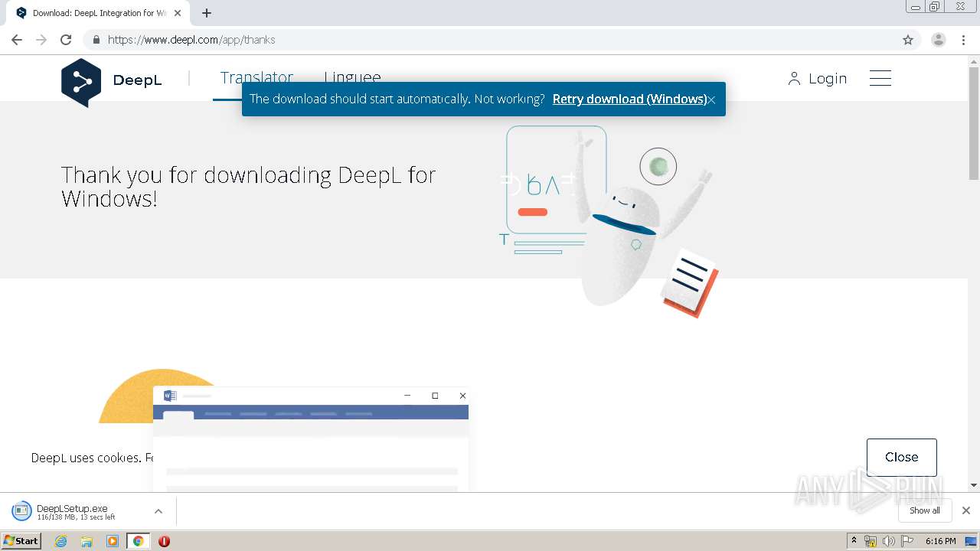This screenshot has width=980, height=551.
Task: Reload the page with refresh icon
Action: coord(66,40)
